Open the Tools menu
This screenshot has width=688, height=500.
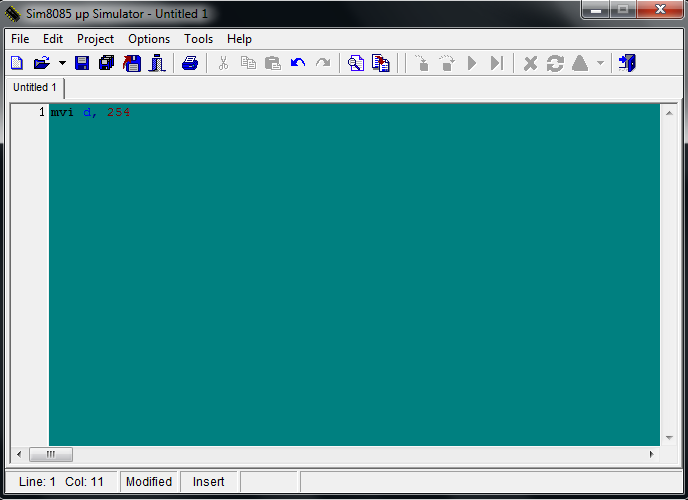(198, 39)
